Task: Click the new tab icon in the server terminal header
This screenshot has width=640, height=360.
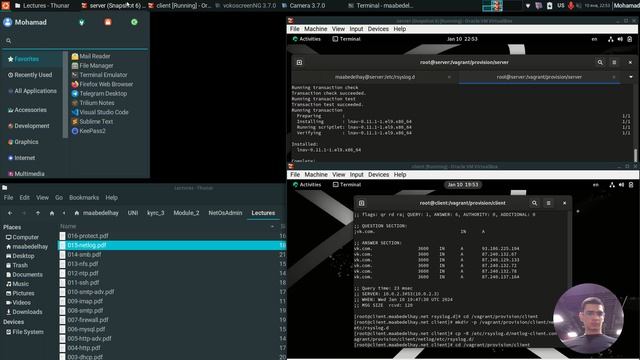Action: (299, 62)
